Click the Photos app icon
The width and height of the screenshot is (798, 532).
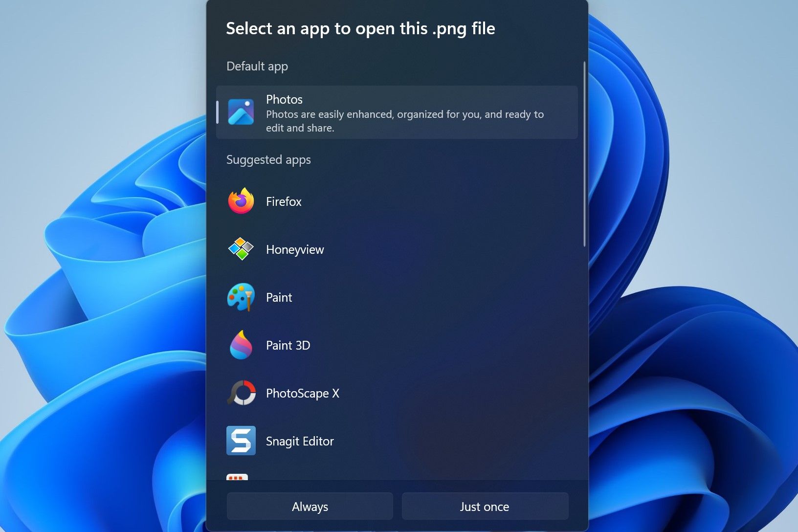241,112
